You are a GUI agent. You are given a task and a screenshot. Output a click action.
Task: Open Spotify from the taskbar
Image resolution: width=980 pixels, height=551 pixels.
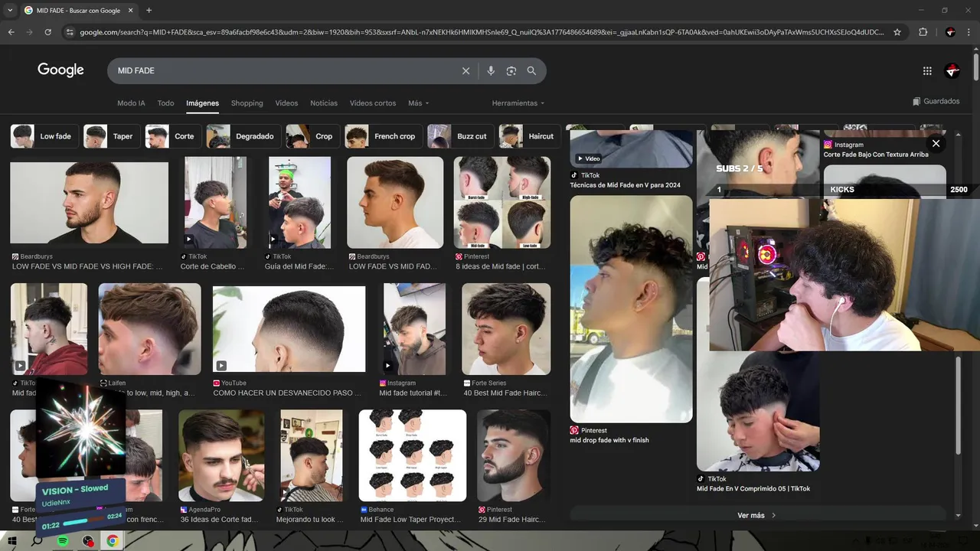tap(63, 541)
